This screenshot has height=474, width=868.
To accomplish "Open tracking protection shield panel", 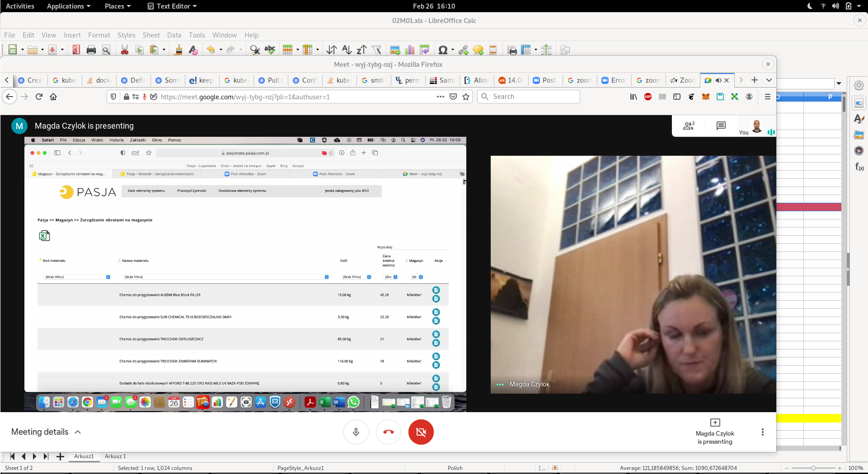I will point(114,97).
